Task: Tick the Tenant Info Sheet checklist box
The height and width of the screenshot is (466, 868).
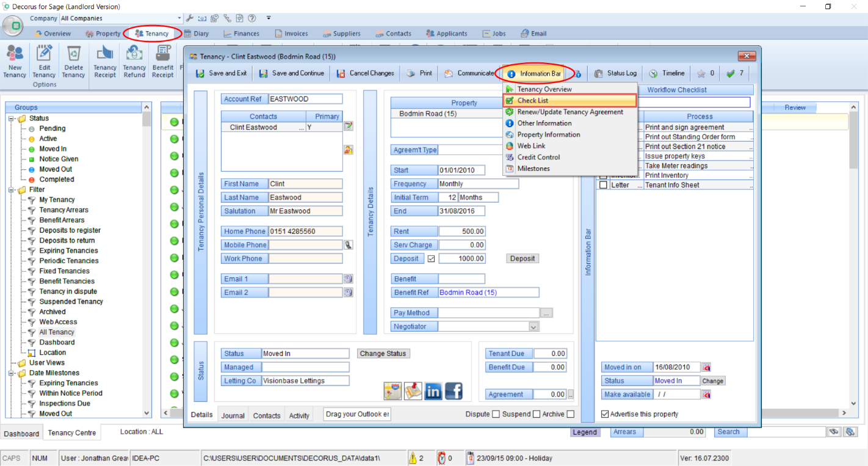Action: [x=604, y=185]
